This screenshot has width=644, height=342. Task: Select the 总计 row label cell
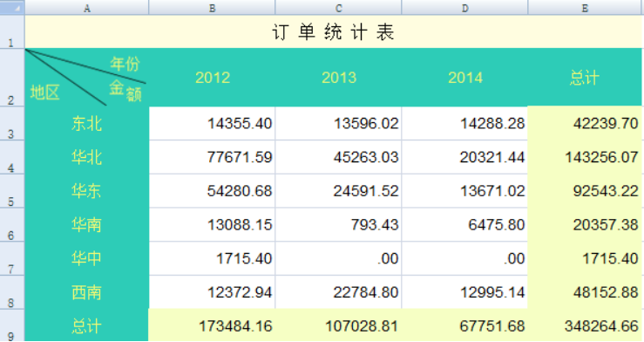tap(86, 325)
